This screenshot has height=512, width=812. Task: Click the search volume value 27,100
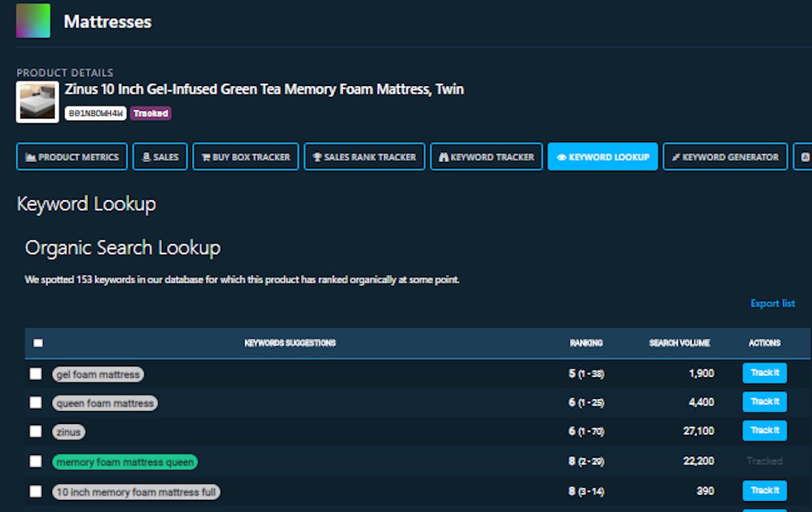coord(698,431)
